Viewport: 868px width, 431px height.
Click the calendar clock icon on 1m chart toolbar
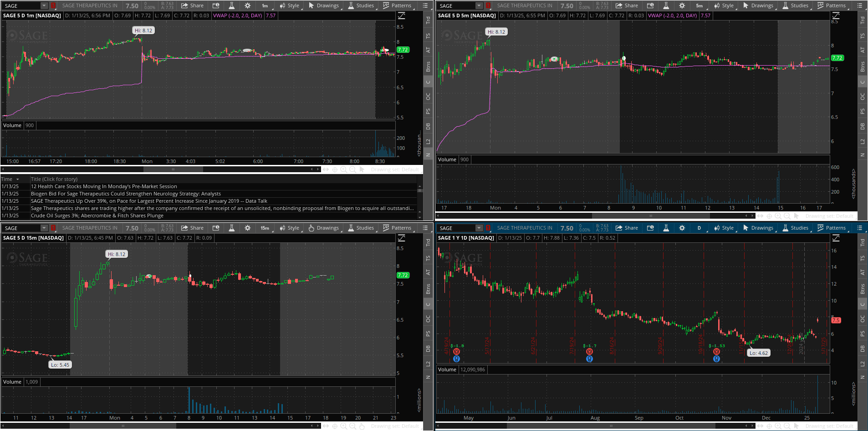(216, 5)
